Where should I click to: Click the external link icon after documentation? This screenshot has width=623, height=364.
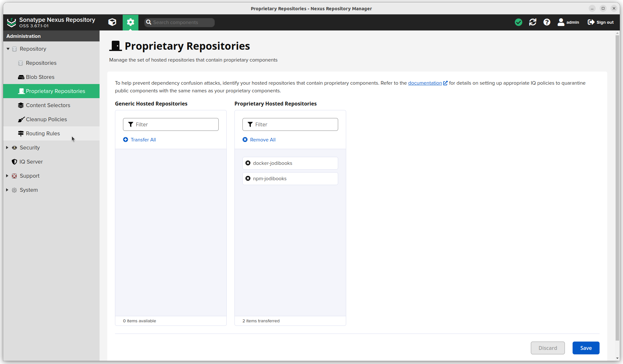[x=445, y=83]
